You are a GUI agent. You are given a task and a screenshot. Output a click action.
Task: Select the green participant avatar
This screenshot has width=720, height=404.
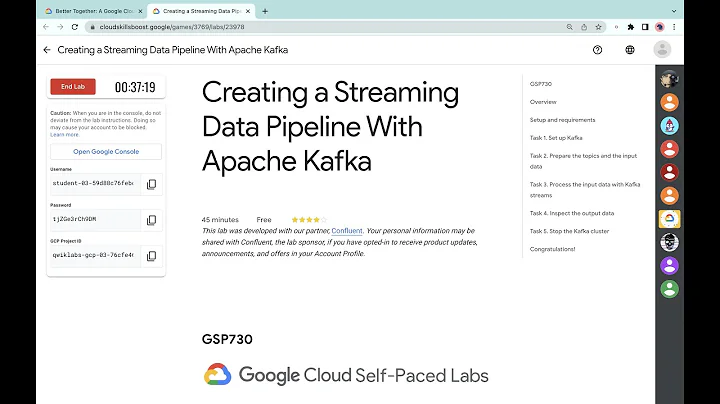[x=669, y=289]
